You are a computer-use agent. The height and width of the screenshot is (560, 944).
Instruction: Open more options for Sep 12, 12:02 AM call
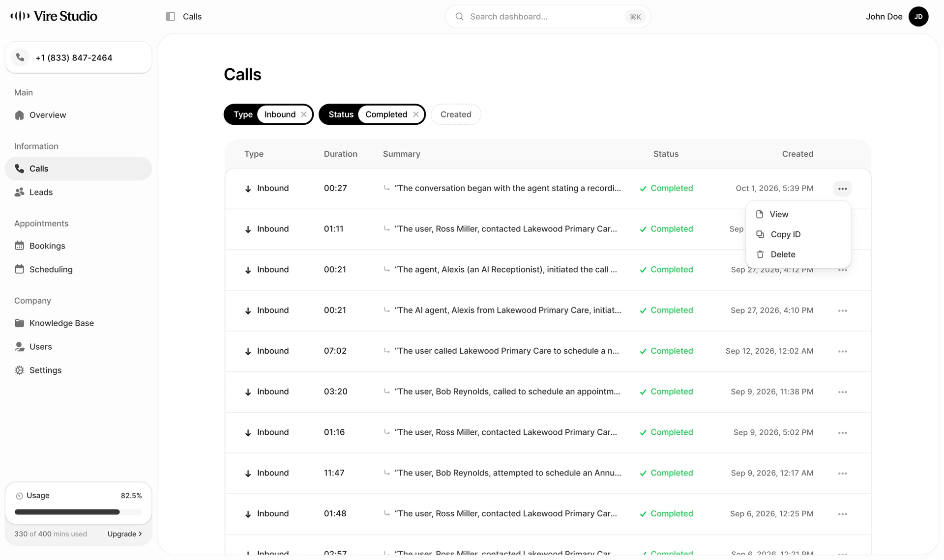coord(842,351)
